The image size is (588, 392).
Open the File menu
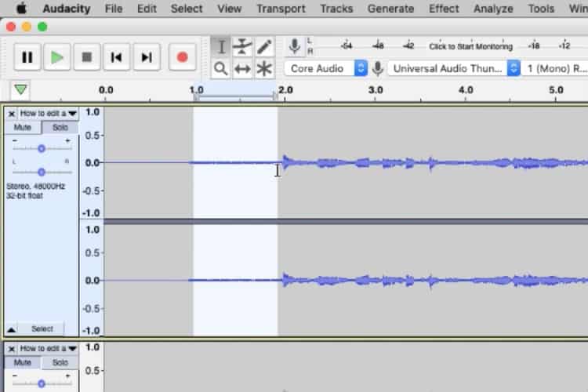click(x=114, y=9)
